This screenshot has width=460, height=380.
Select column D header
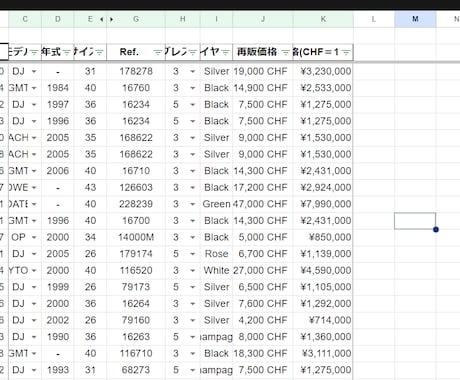58,19
